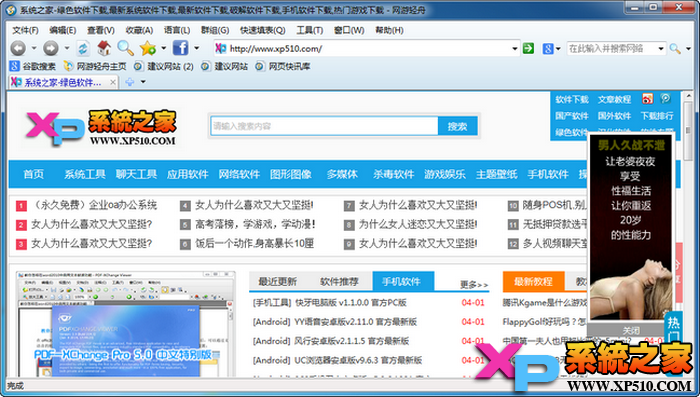The width and height of the screenshot is (700, 397).
Task: Click the magnifier search icon in toolbar
Action: pos(125,48)
